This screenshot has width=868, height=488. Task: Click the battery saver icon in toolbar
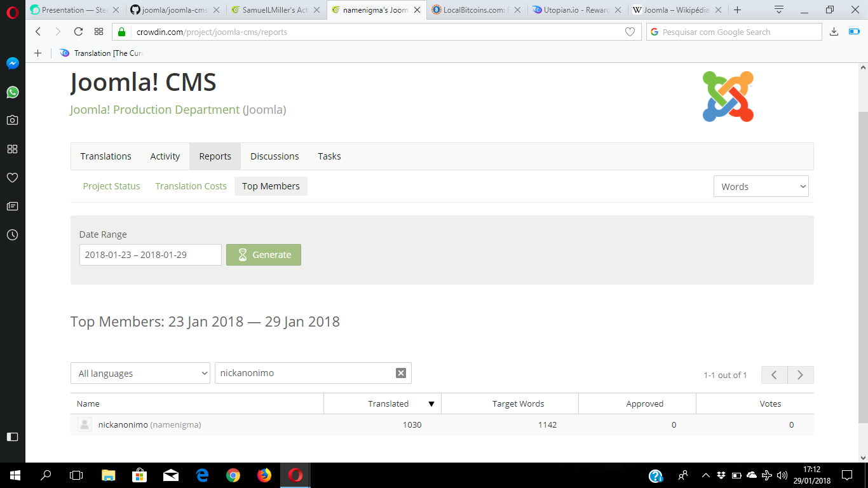tap(854, 32)
